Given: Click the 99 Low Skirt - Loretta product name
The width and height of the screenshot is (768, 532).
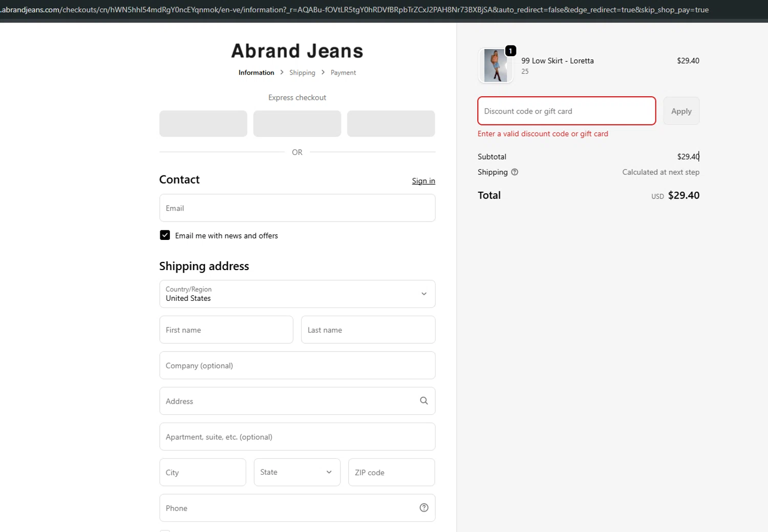Looking at the screenshot, I should (x=558, y=60).
